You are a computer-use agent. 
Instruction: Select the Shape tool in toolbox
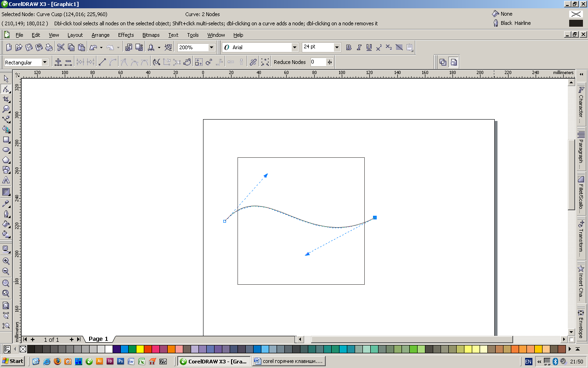click(6, 89)
